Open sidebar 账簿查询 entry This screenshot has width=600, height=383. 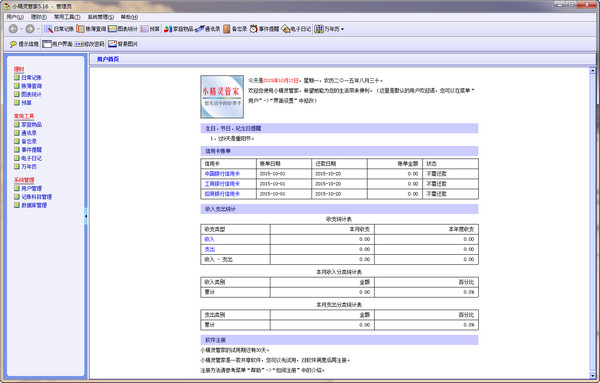click(x=28, y=86)
